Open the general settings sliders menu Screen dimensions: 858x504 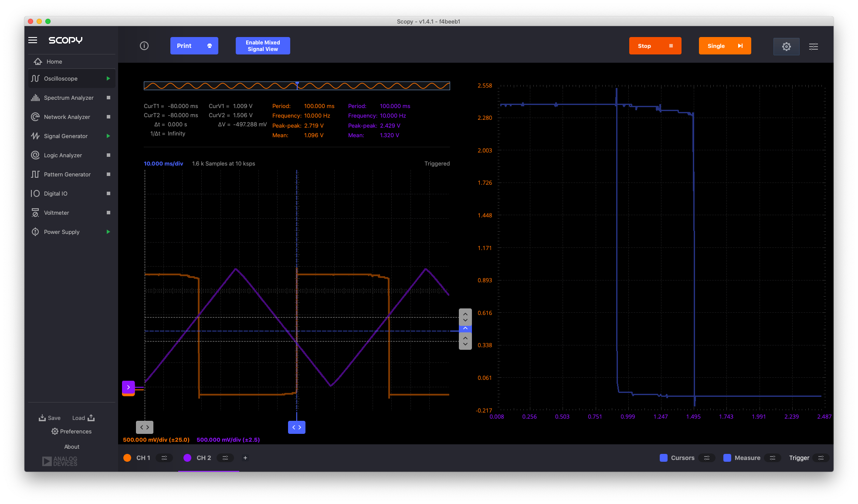point(813,46)
